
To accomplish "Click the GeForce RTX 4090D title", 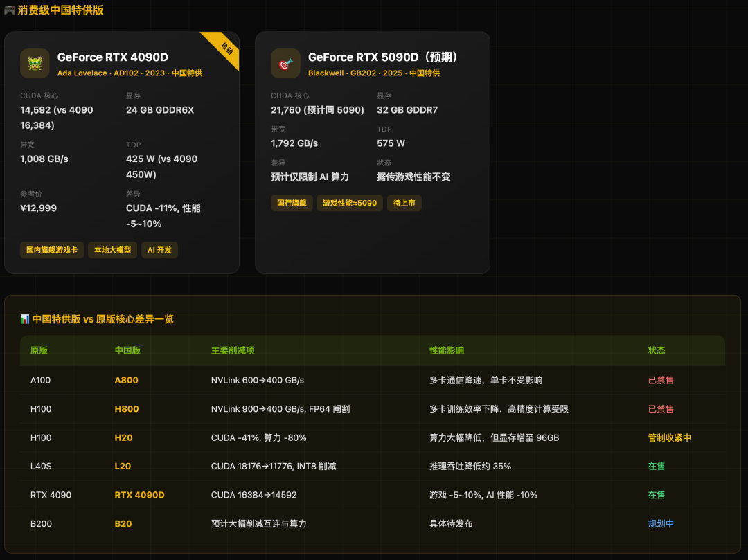I will [x=113, y=57].
